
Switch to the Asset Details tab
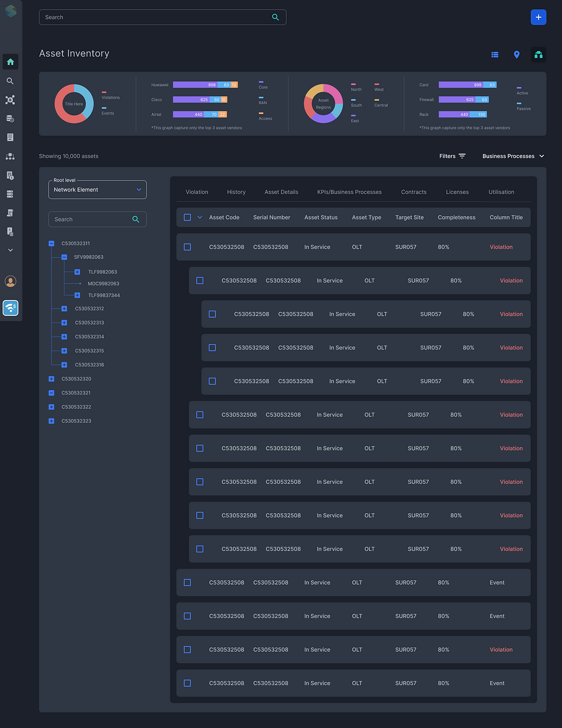(281, 192)
